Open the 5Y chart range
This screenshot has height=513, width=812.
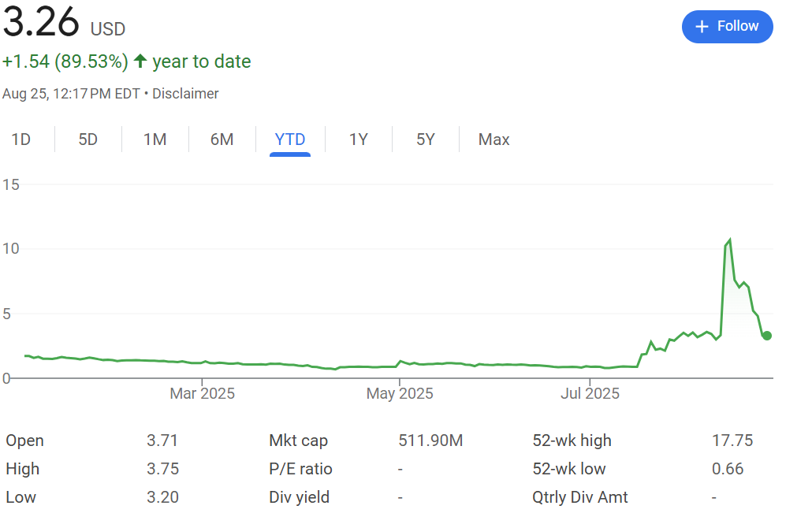(x=426, y=139)
